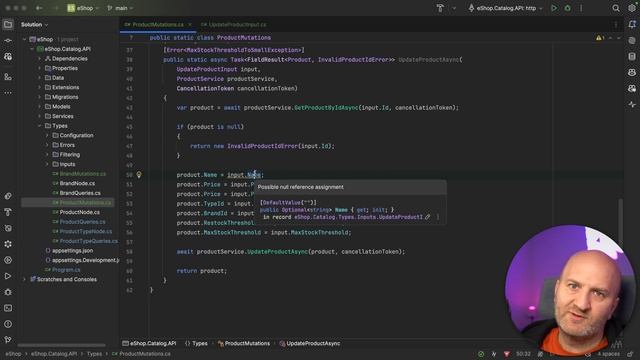Click the solution tree horizontal scrollbar

[61, 345]
